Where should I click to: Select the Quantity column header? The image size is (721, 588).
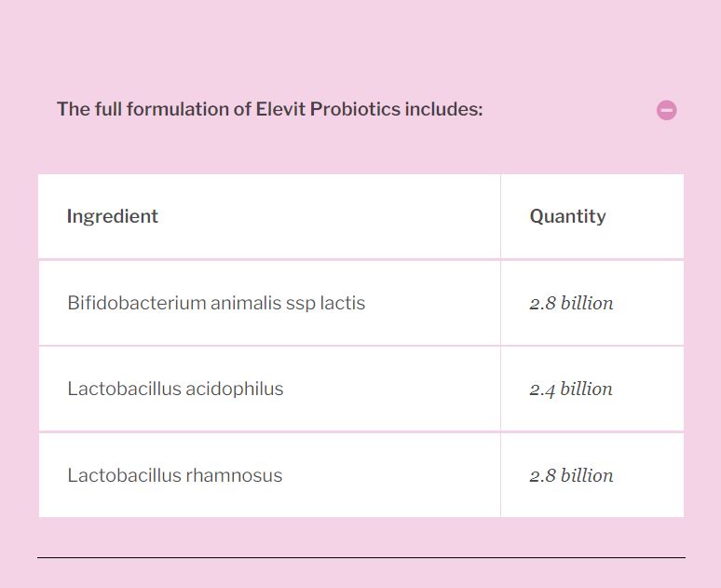tap(568, 216)
